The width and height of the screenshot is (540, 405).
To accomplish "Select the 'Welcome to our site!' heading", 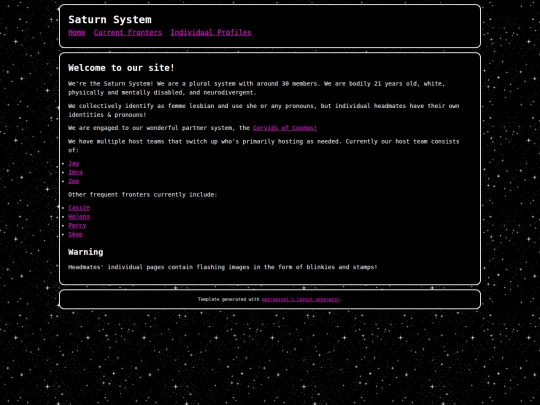I will pos(121,68).
